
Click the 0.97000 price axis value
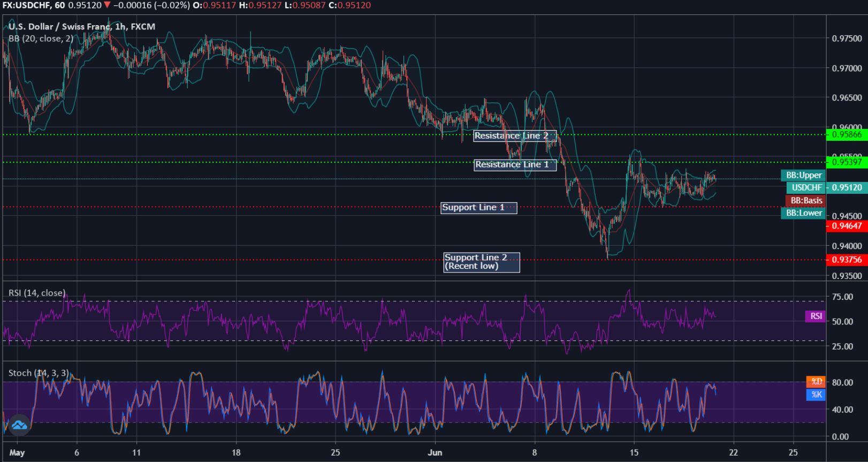click(847, 69)
